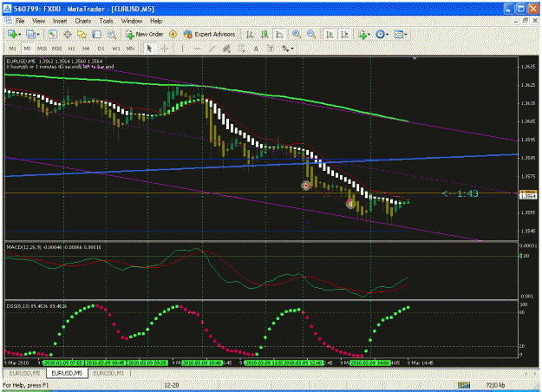Viewport: 542px width, 392px height.
Task: Click the New Order button
Action: click(x=145, y=34)
